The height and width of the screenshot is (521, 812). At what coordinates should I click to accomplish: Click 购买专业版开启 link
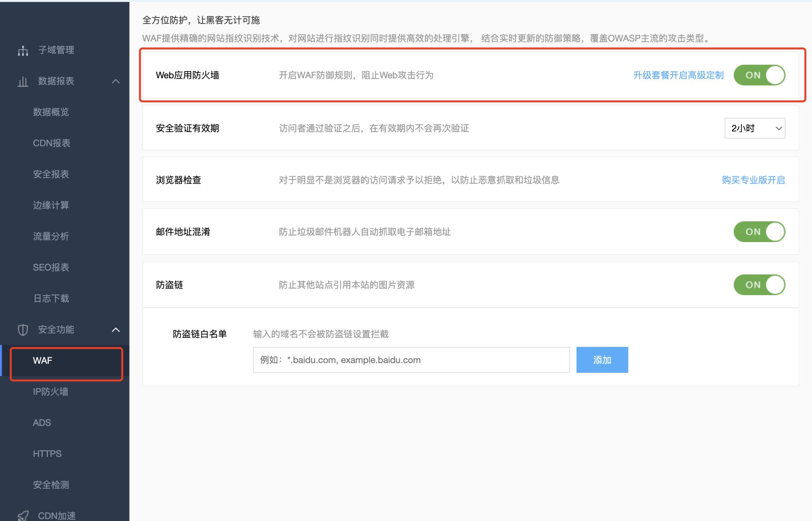pyautogui.click(x=754, y=180)
